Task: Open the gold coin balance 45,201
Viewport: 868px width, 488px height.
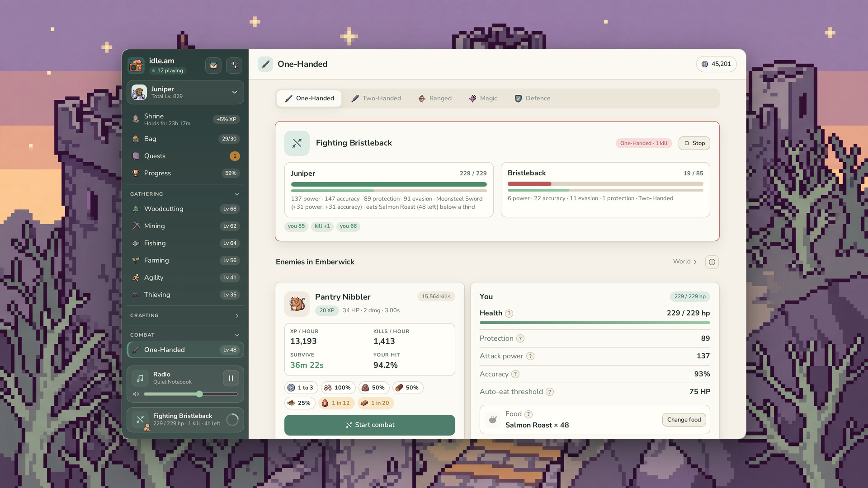Action: point(716,64)
